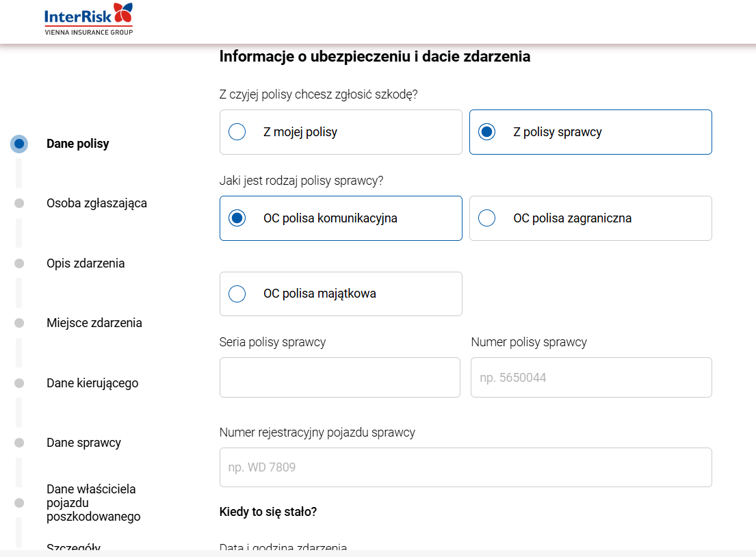Click the Seria polisy sprawcy field

[x=340, y=377]
